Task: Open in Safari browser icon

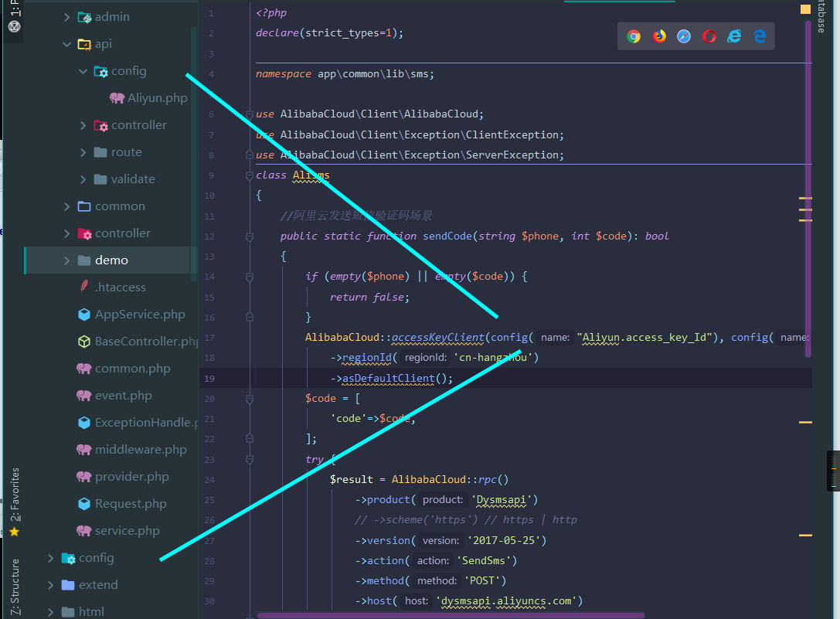Action: pos(684,36)
